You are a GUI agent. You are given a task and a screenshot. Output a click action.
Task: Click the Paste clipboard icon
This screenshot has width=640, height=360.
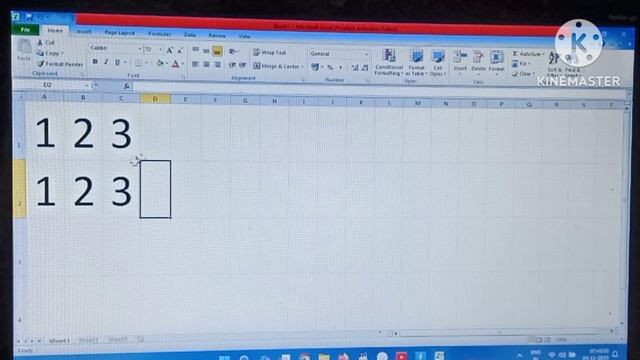pos(24,47)
